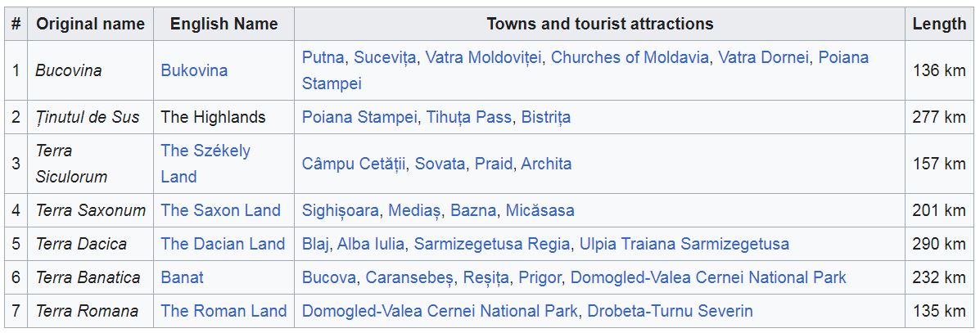Open the Câmpu Cetății link
Viewport: 980px width, 333px height.
(354, 164)
